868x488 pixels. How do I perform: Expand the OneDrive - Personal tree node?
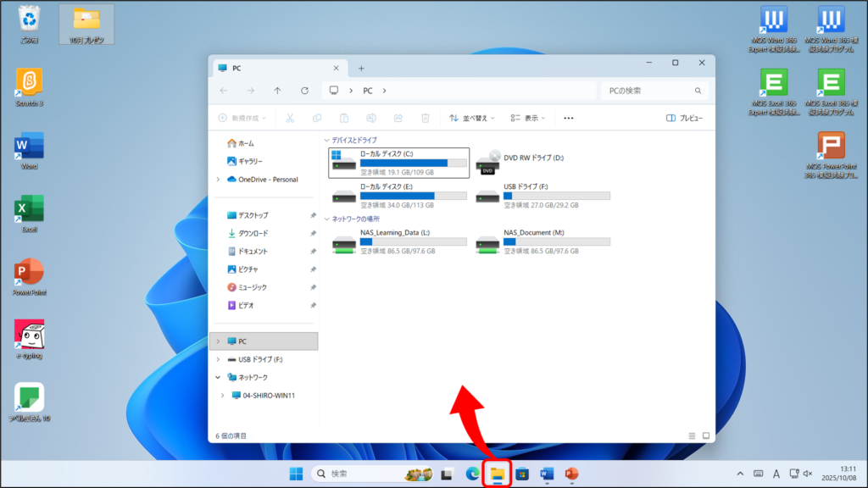point(219,180)
